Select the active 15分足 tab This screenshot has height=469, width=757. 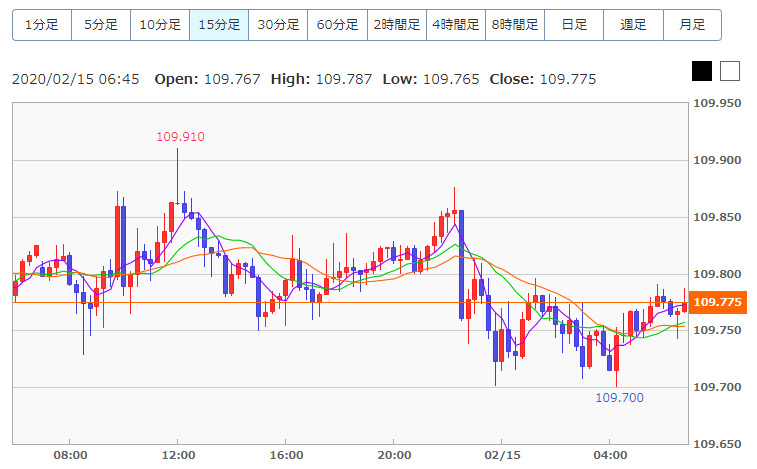pos(219,25)
